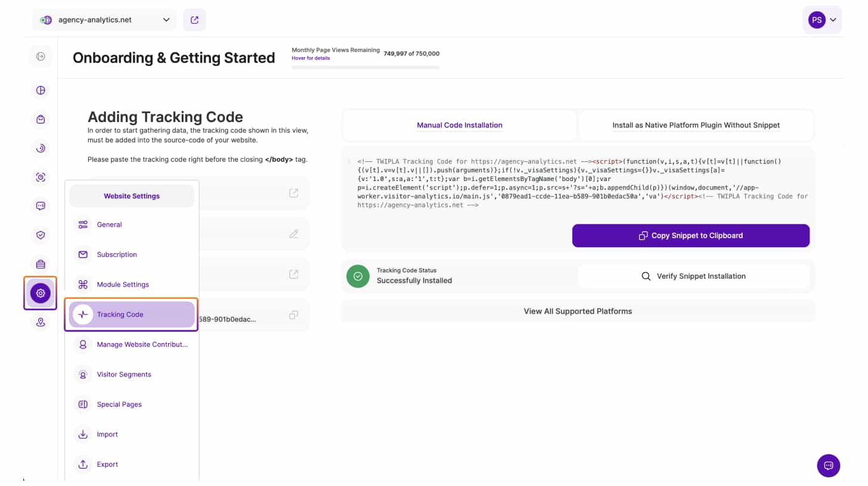Click the pencil edit icon in row
Viewport: 868px width, 486px height.
point(293,233)
